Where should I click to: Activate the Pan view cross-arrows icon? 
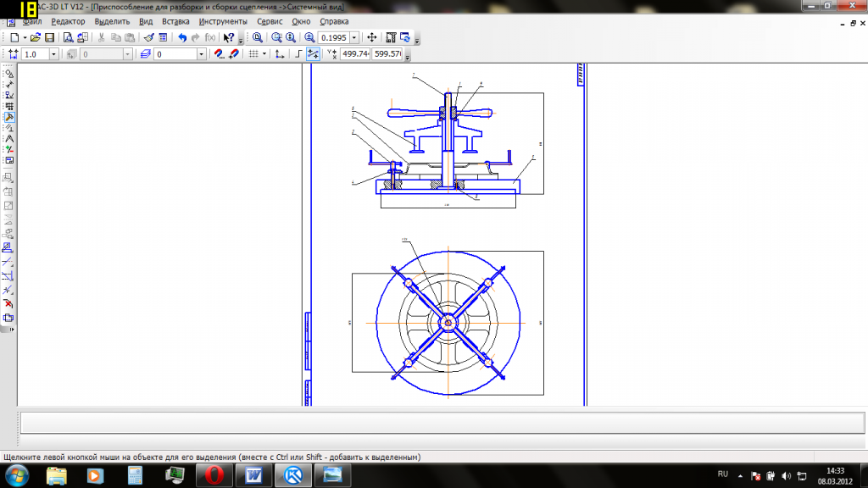(x=371, y=37)
